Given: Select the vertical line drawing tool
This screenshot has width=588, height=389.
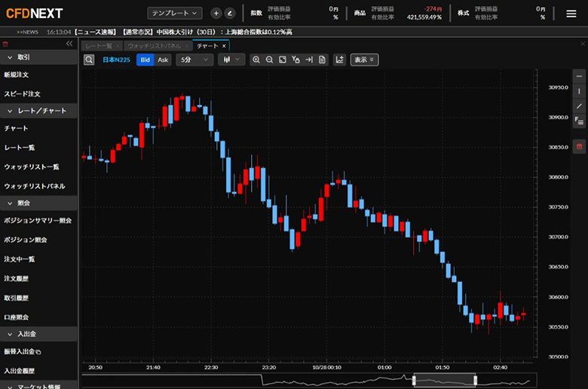Looking at the screenshot, I should (x=579, y=91).
